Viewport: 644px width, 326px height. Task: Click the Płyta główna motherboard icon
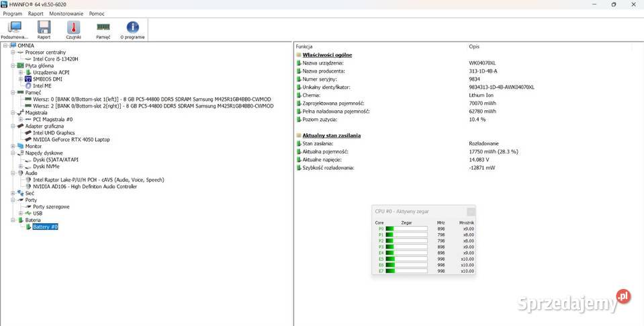(21, 66)
